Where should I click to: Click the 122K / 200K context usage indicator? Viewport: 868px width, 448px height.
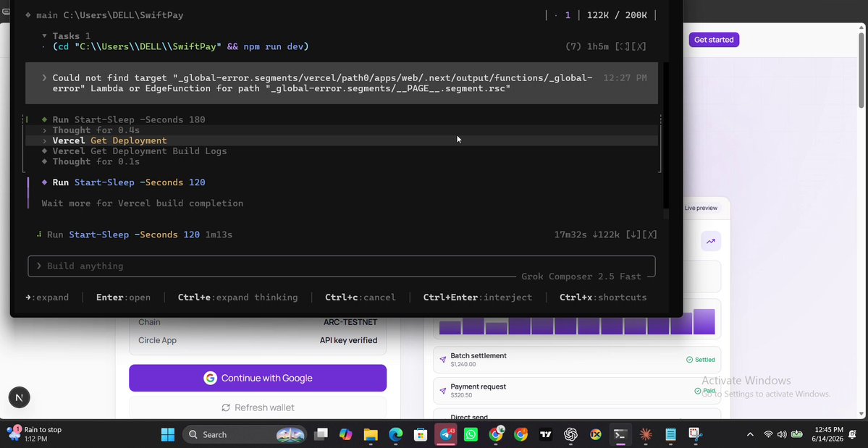(617, 15)
